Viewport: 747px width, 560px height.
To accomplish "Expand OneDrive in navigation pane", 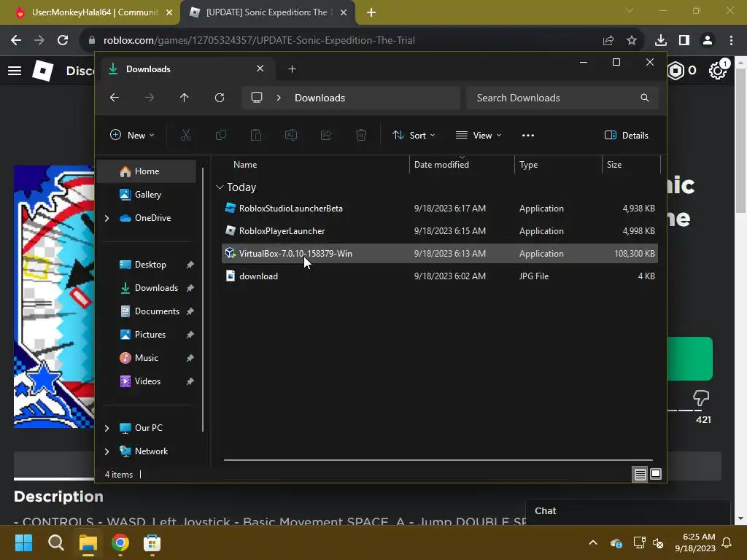I will pos(107,218).
